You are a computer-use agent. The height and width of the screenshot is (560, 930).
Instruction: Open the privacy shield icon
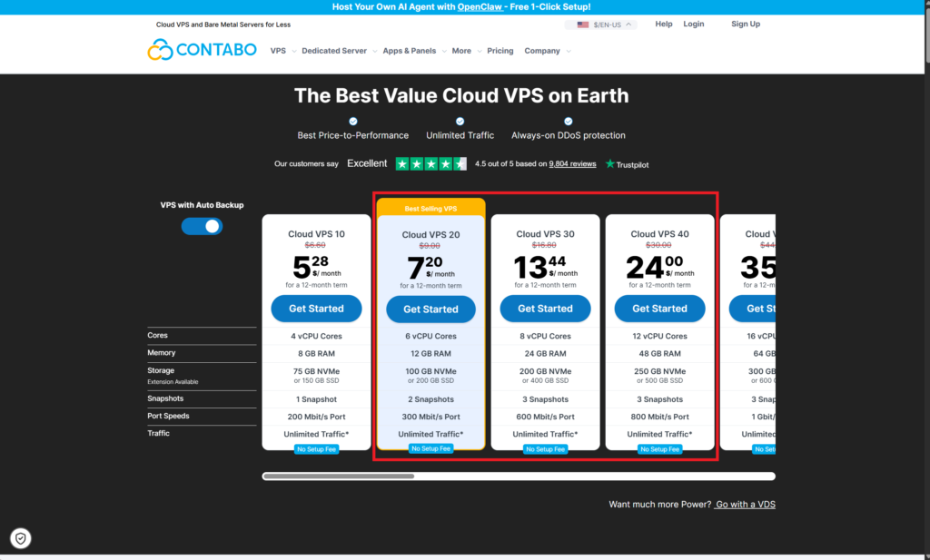[21, 538]
